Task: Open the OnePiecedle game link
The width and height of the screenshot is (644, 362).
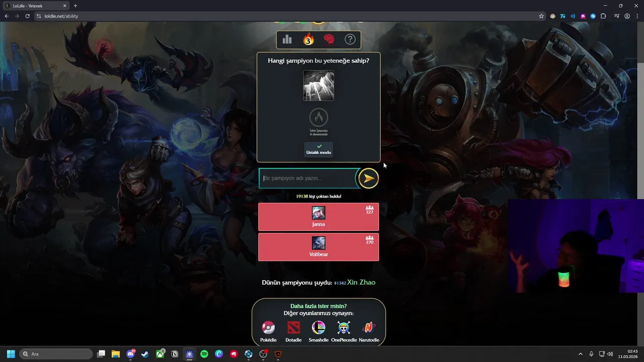Action: click(344, 332)
